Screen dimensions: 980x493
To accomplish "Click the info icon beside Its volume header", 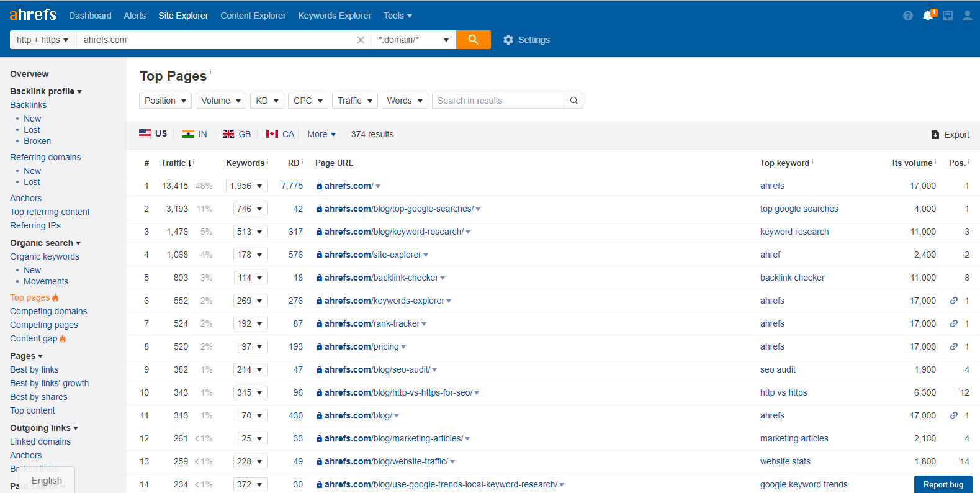I will pyautogui.click(x=935, y=161).
